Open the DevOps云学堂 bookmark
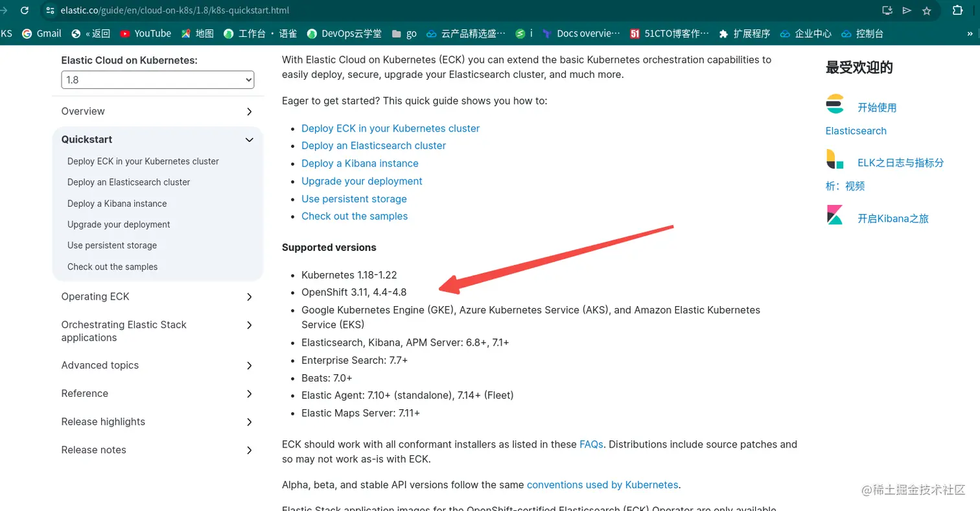 (344, 34)
